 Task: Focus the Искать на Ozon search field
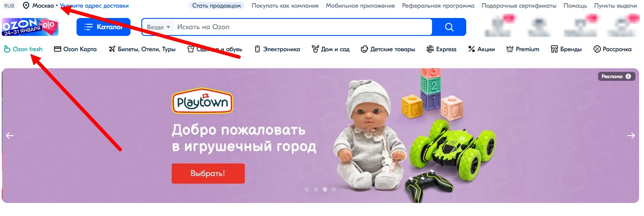(x=302, y=27)
